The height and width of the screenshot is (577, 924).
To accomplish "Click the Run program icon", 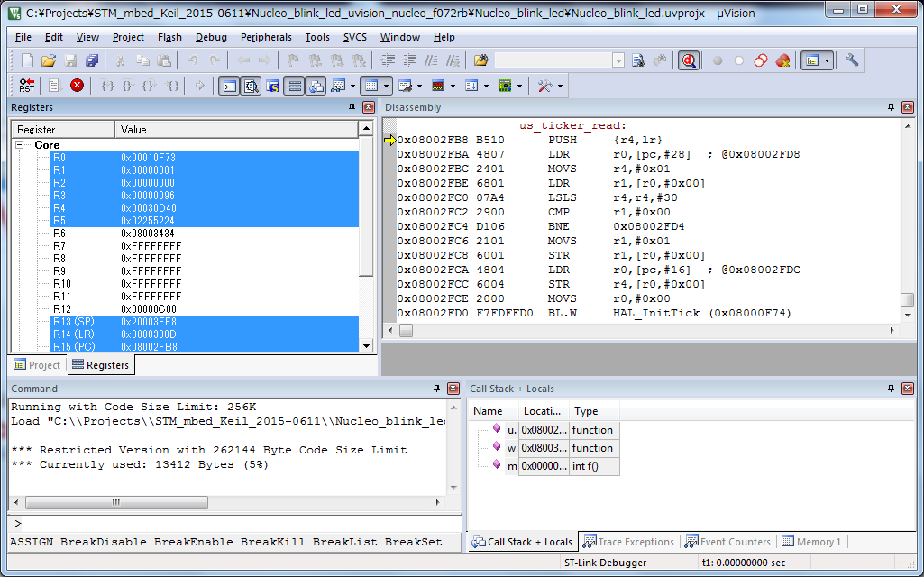I will click(55, 86).
